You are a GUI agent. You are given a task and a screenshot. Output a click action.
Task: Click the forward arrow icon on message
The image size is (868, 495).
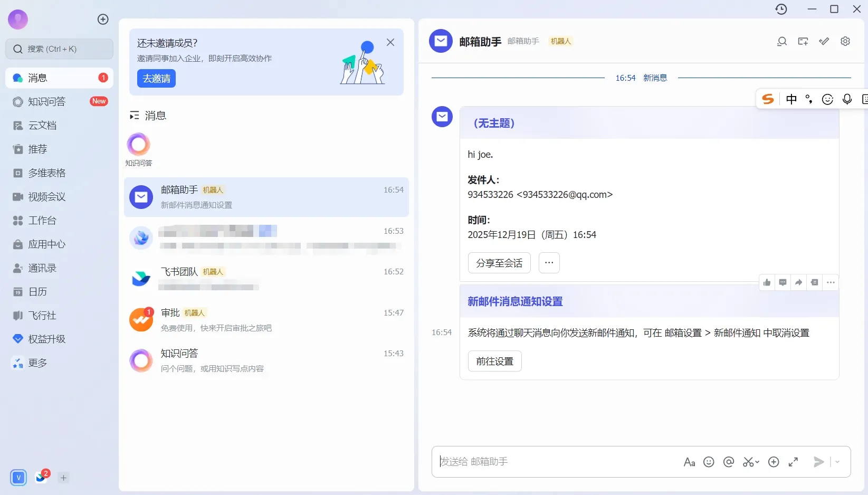[798, 282]
